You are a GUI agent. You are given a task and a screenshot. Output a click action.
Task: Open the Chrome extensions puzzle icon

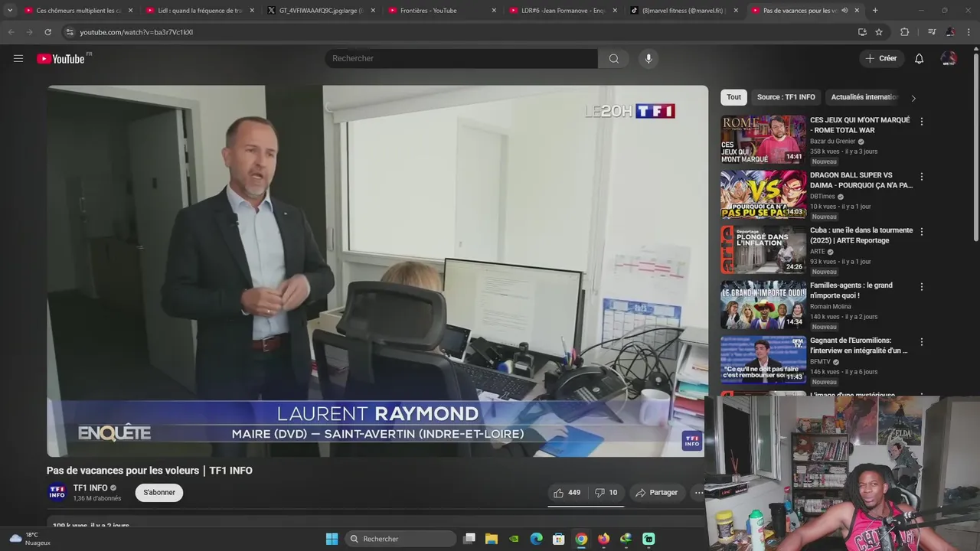[x=904, y=32]
